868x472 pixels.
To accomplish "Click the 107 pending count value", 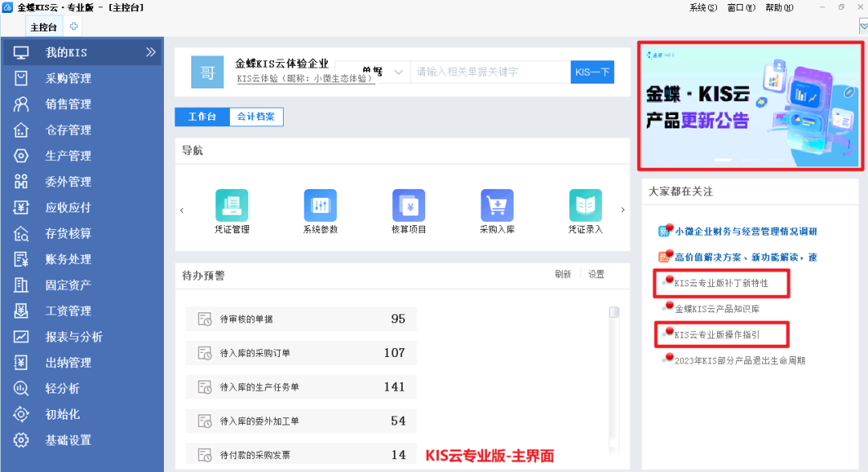I will (x=395, y=353).
